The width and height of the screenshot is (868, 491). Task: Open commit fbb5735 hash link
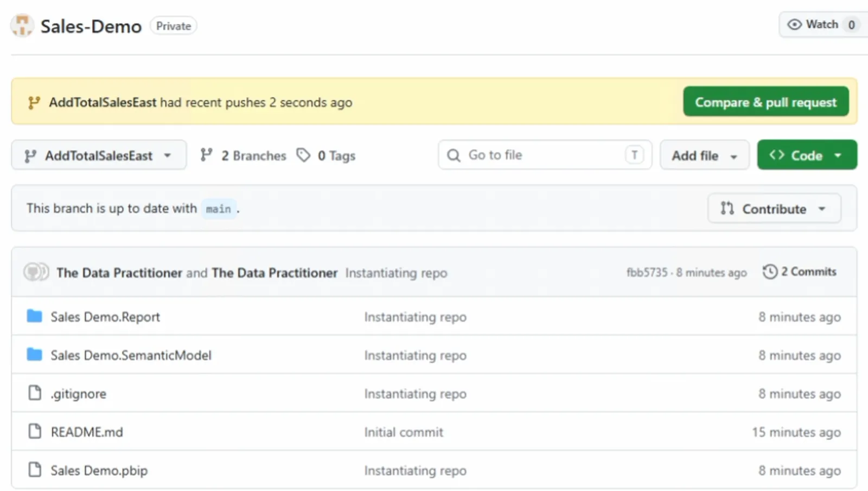point(647,272)
